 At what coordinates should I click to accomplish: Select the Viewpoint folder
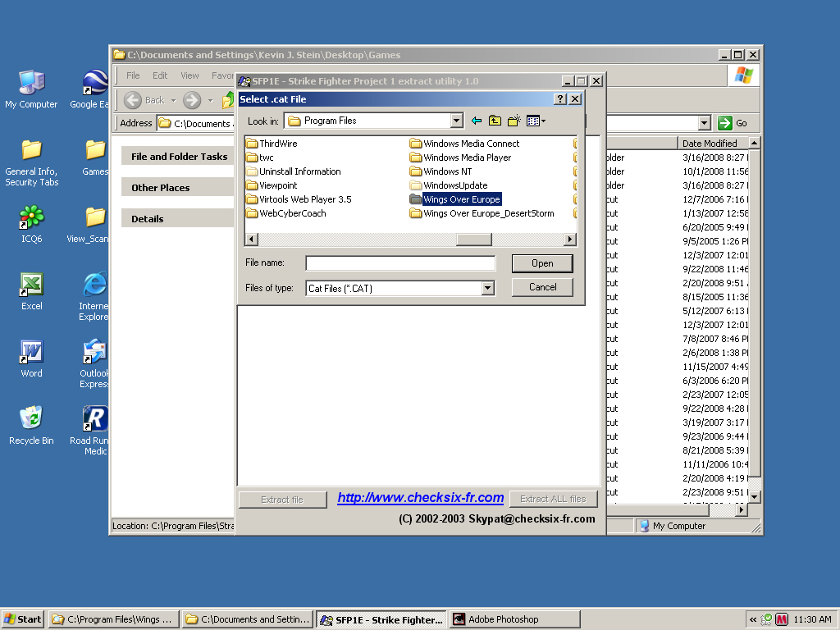click(x=272, y=185)
